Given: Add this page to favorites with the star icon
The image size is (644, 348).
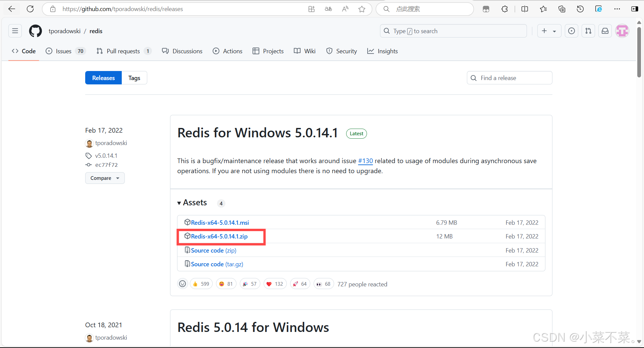Looking at the screenshot, I should 362,9.
